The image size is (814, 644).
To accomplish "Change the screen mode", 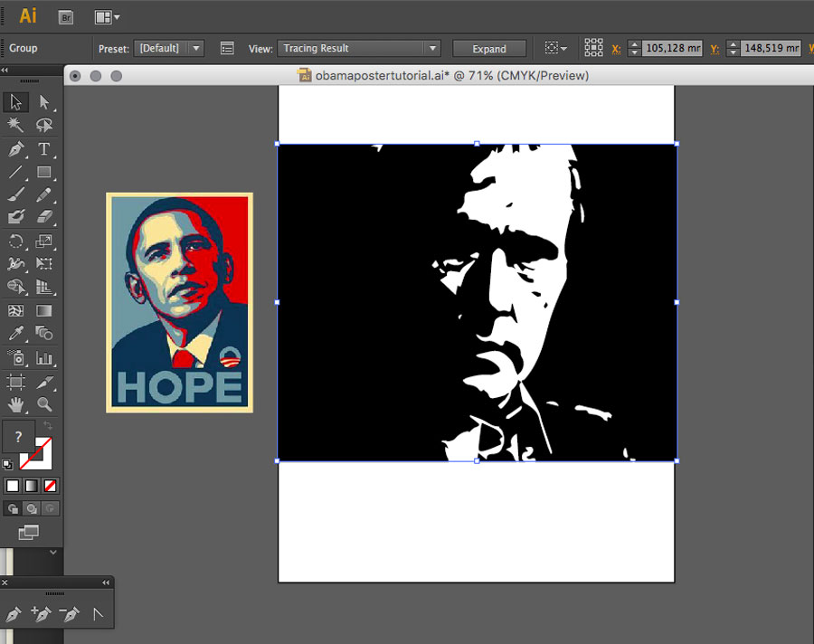I will (x=29, y=532).
